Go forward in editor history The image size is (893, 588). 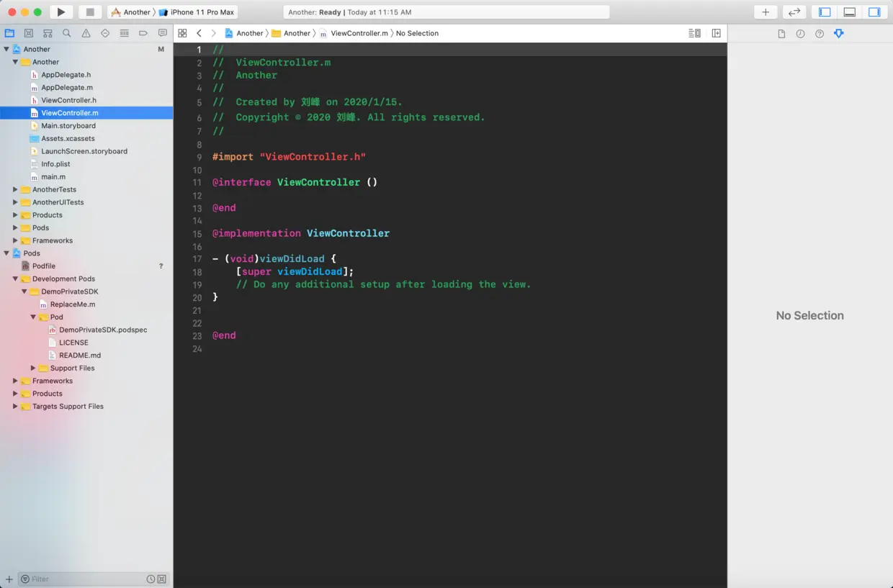coord(213,33)
